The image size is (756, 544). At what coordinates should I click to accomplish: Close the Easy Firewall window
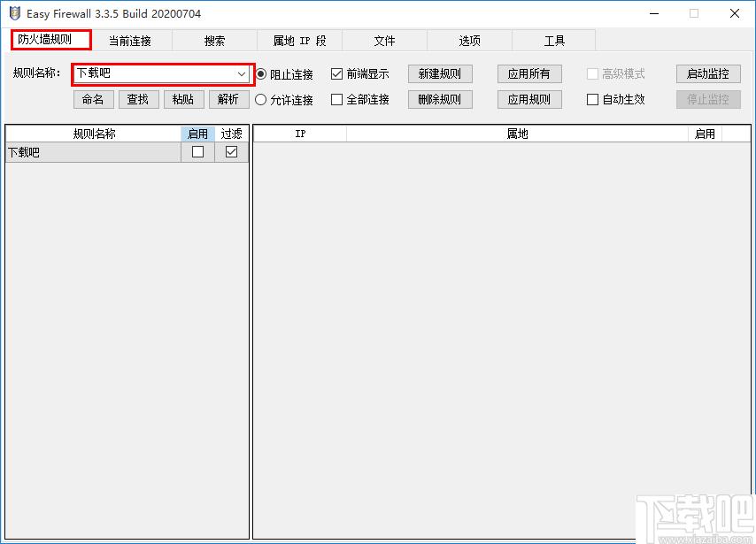point(734,13)
